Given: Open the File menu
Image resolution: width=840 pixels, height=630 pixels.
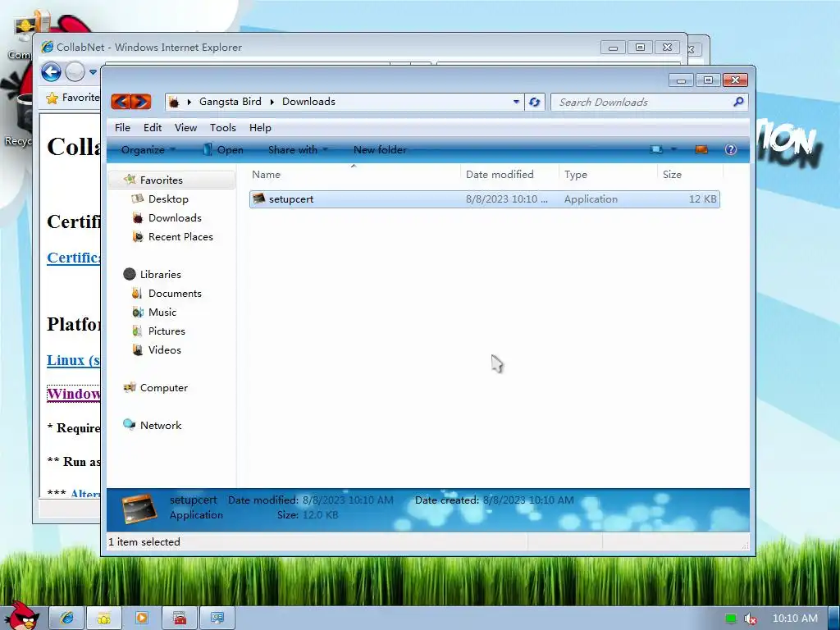Looking at the screenshot, I should (122, 127).
